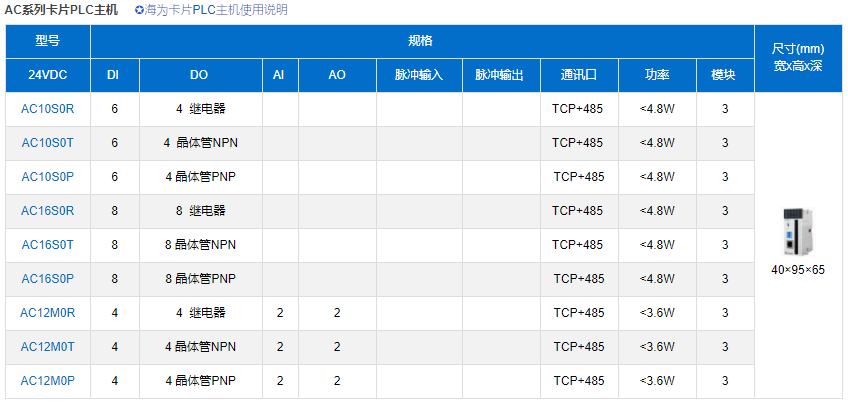
Task: Click the gear icon before the PLC manual link
Action: (x=139, y=10)
